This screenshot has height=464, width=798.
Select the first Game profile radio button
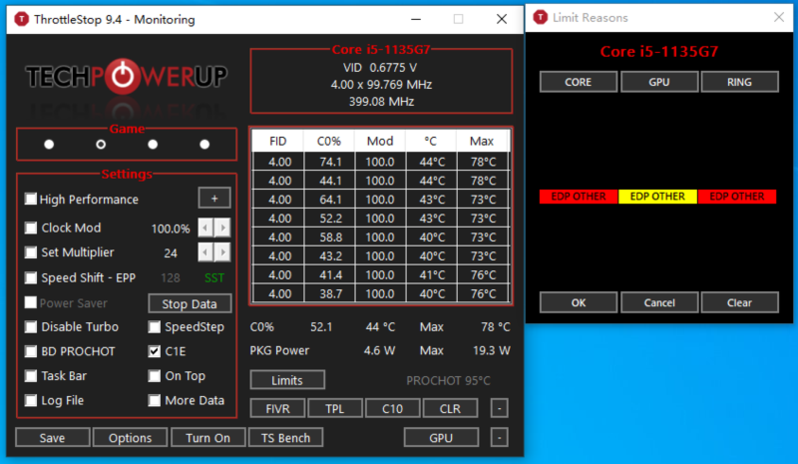click(x=49, y=144)
